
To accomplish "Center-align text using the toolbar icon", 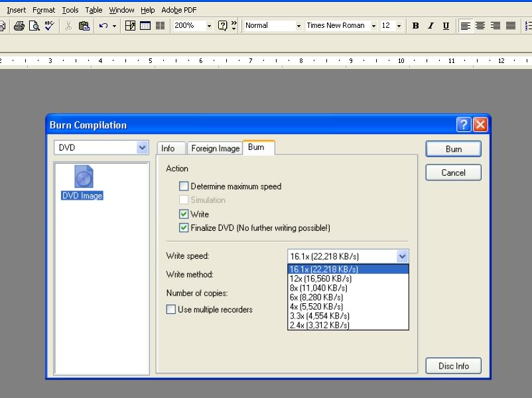I will [x=480, y=26].
